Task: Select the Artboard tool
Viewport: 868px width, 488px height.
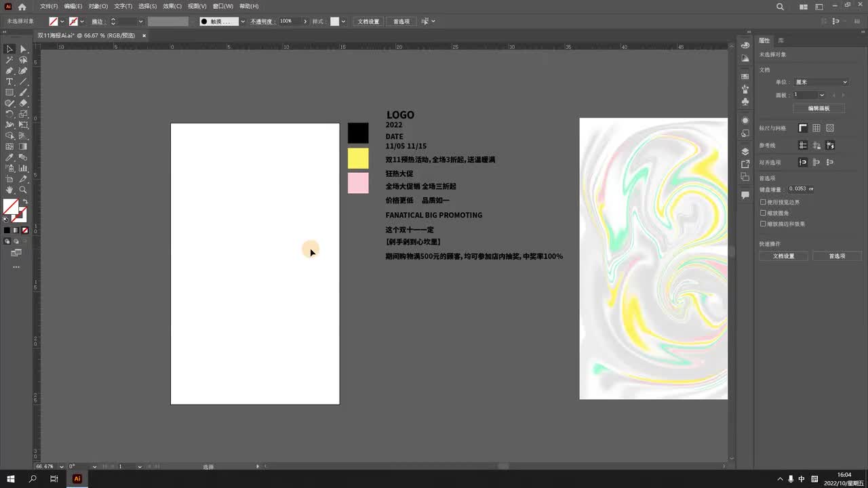Action: pos(9,179)
